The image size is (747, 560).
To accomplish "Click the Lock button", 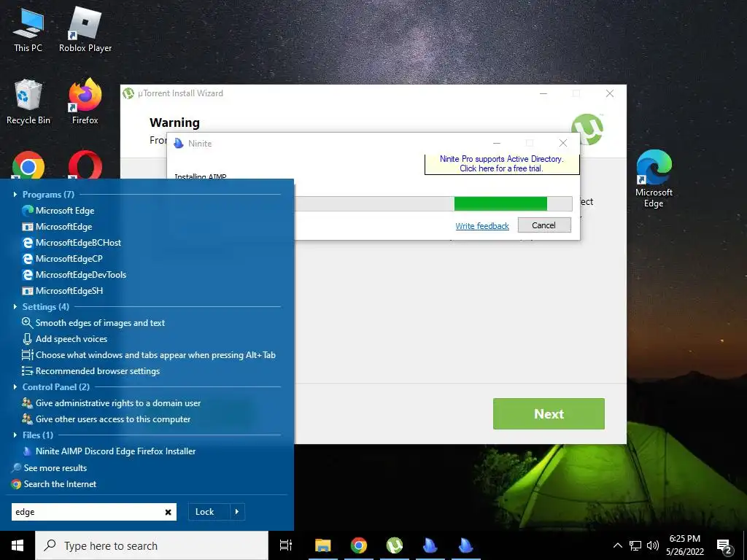I will pos(209,512).
